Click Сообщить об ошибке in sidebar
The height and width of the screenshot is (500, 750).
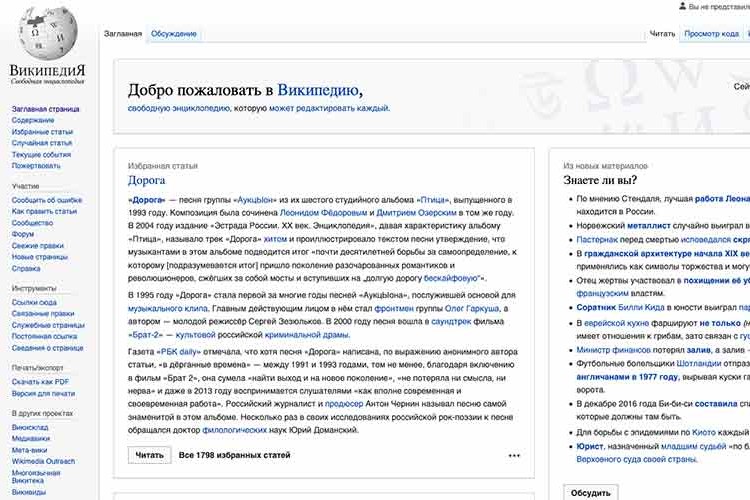46,200
